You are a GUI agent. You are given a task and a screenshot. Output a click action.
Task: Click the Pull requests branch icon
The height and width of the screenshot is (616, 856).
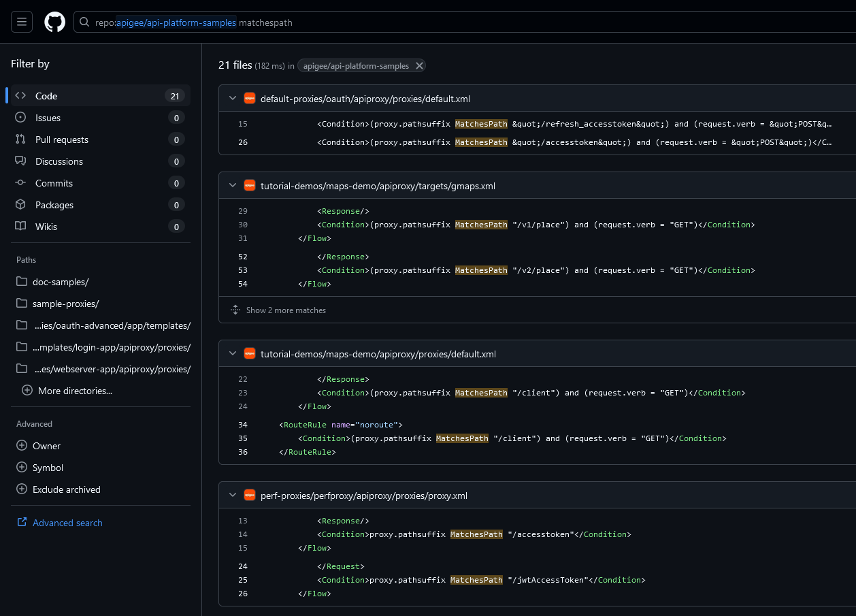(21, 140)
